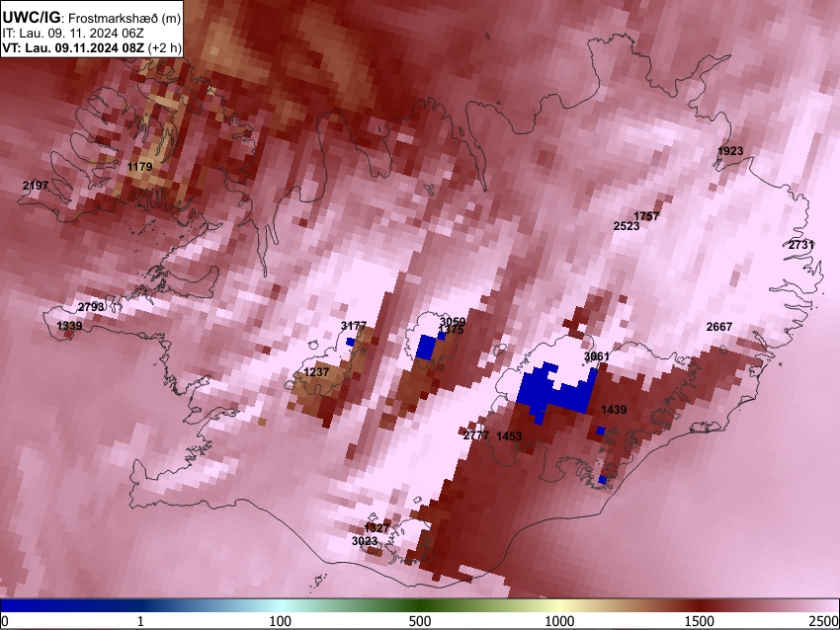
Task: Click the map value 1339
Action: tap(69, 326)
